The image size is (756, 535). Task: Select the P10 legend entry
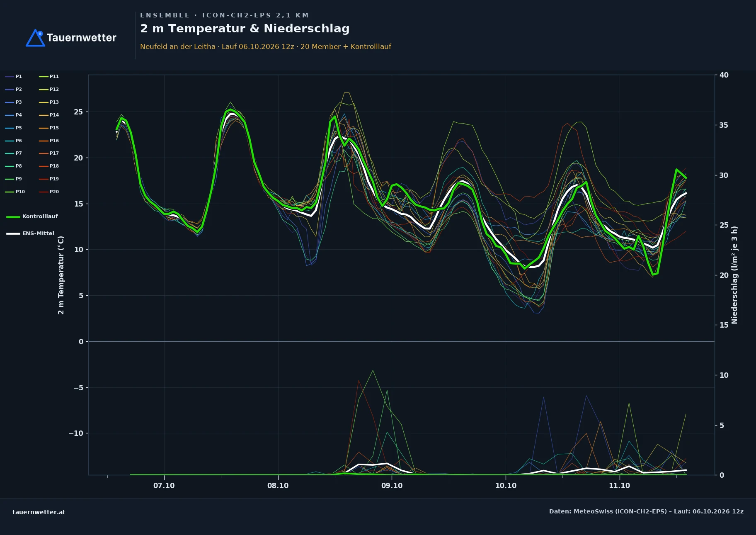[15, 192]
